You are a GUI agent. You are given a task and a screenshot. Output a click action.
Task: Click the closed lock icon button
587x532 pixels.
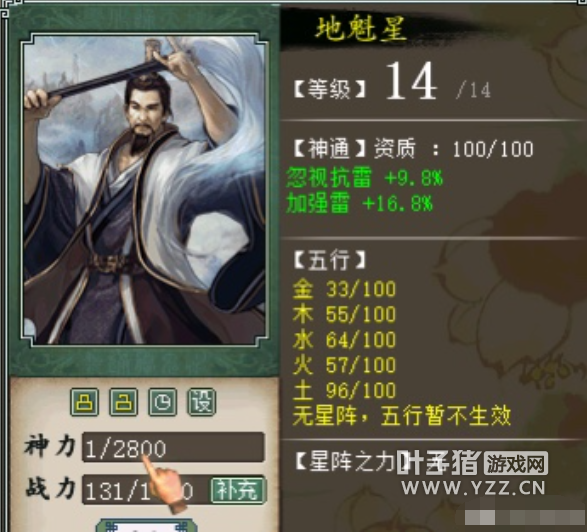[85, 402]
